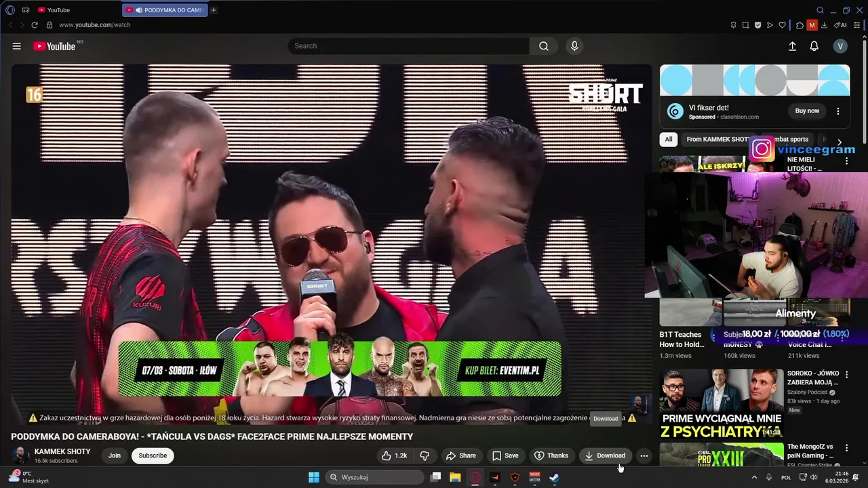Open the account avatar V

[840, 46]
